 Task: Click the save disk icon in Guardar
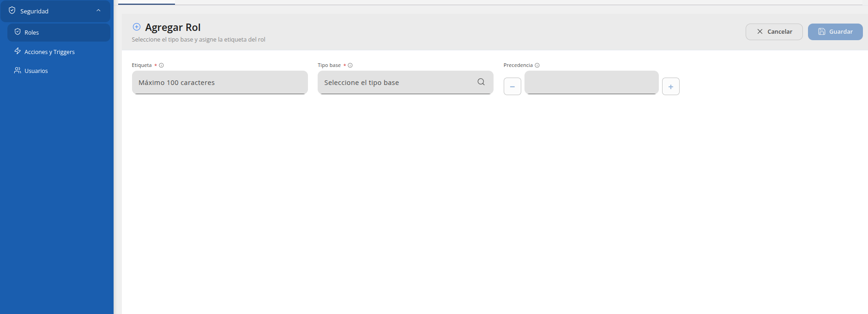(822, 32)
